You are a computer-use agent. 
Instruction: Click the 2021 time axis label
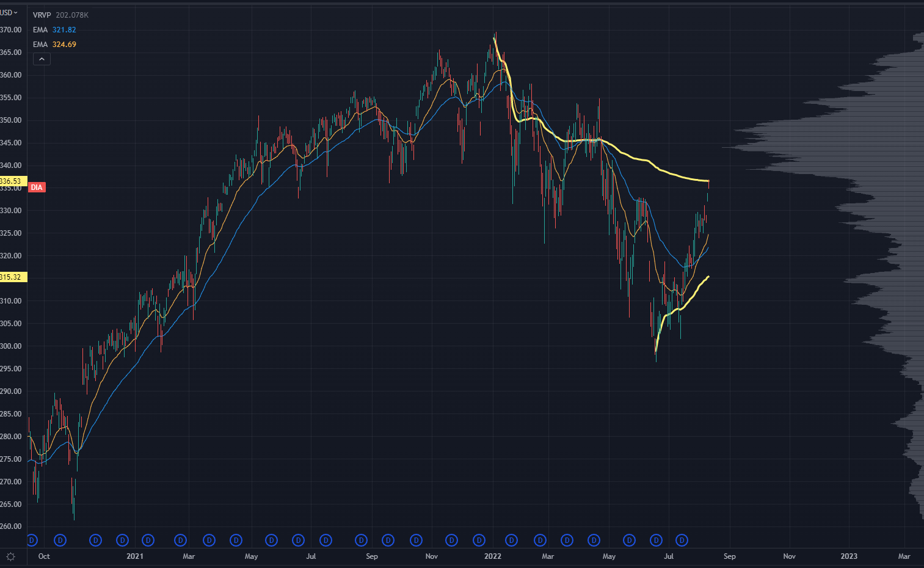point(135,556)
